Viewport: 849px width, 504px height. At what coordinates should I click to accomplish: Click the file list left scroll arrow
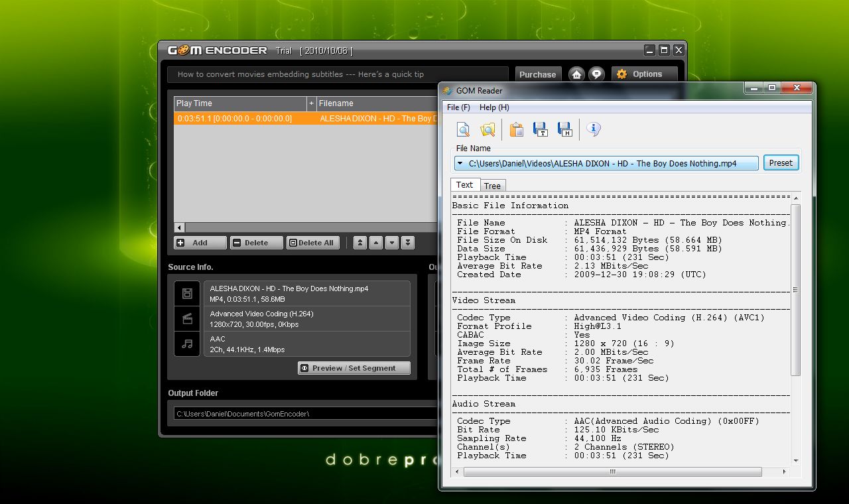point(180,227)
